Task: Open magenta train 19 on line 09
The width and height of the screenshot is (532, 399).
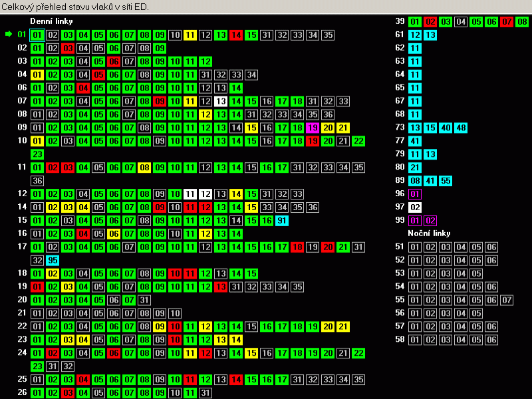Action: point(313,128)
